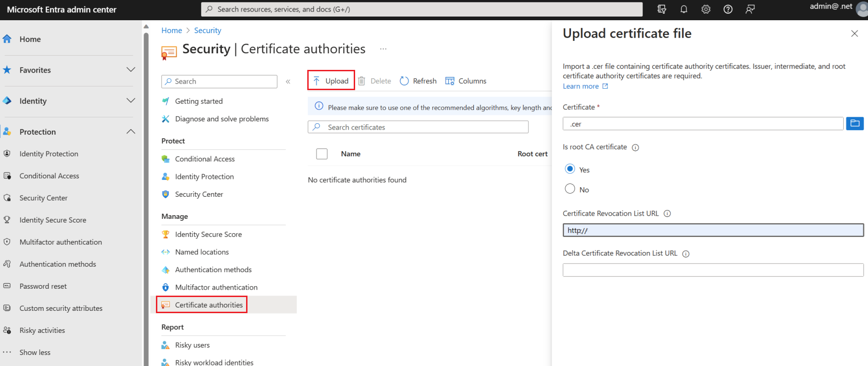Viewport: 868px width, 366px height.
Task: Click the Root cert column header
Action: pyautogui.click(x=533, y=154)
